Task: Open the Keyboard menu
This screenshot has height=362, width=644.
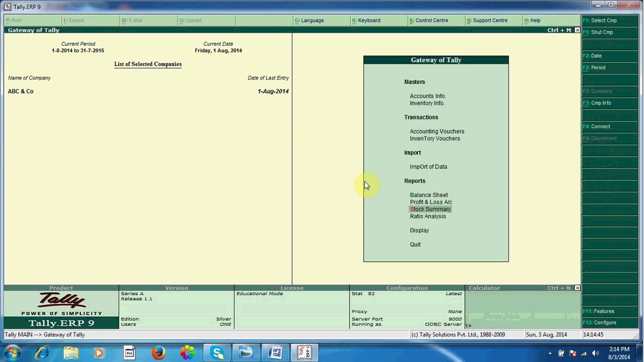Action: [366, 21]
